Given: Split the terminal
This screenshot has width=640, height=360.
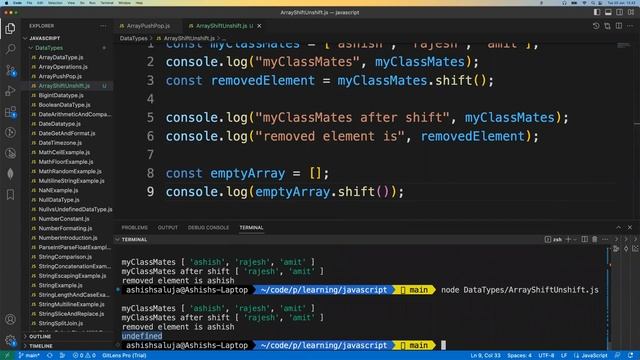Looking at the screenshot, I should coord(584,239).
